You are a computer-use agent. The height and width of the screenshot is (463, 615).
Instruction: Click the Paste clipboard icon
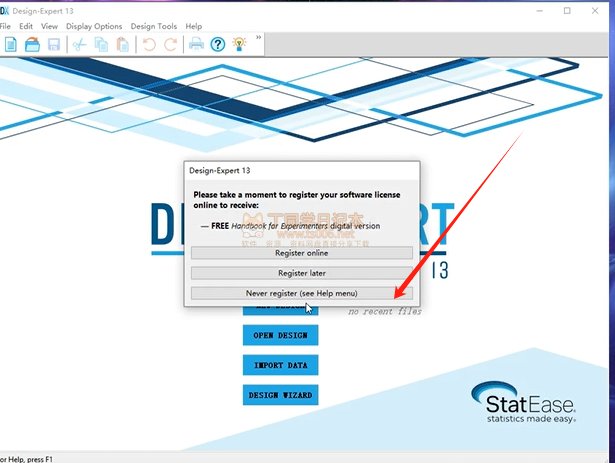pos(122,44)
